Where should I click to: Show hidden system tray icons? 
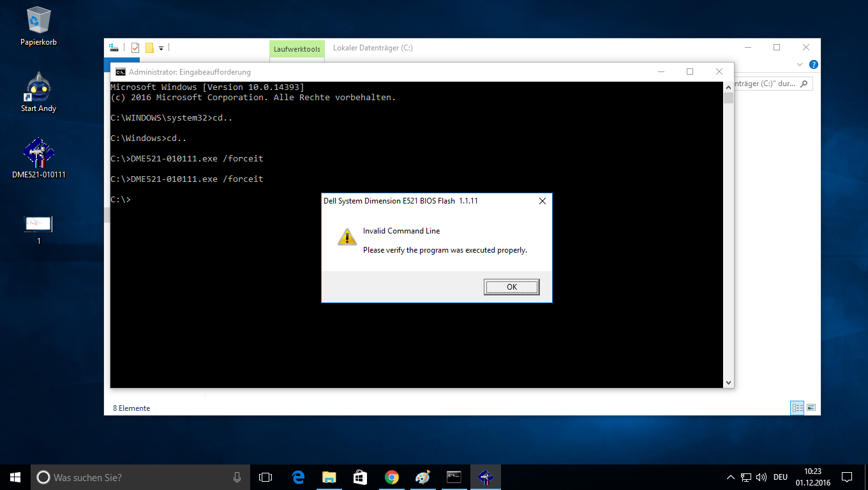coord(731,477)
